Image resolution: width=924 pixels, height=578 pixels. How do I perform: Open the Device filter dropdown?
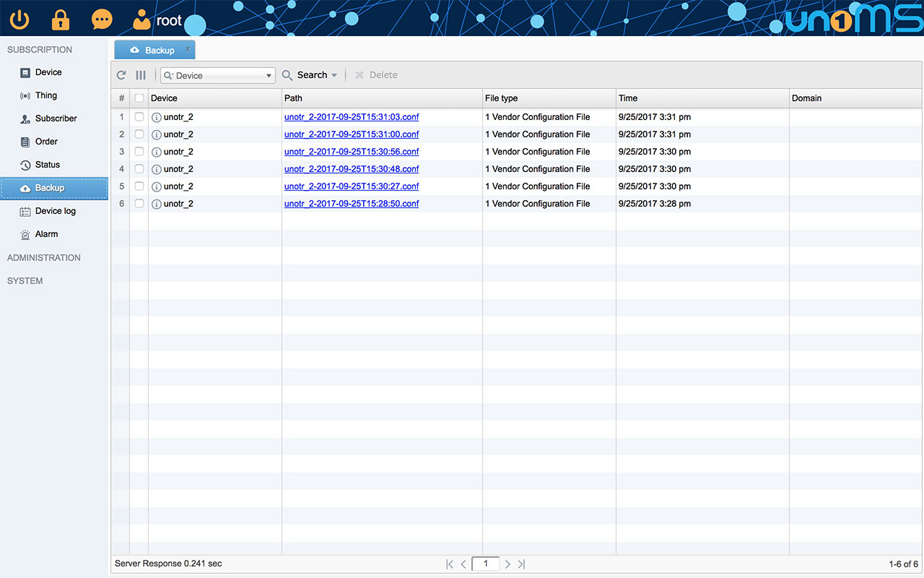(x=269, y=75)
